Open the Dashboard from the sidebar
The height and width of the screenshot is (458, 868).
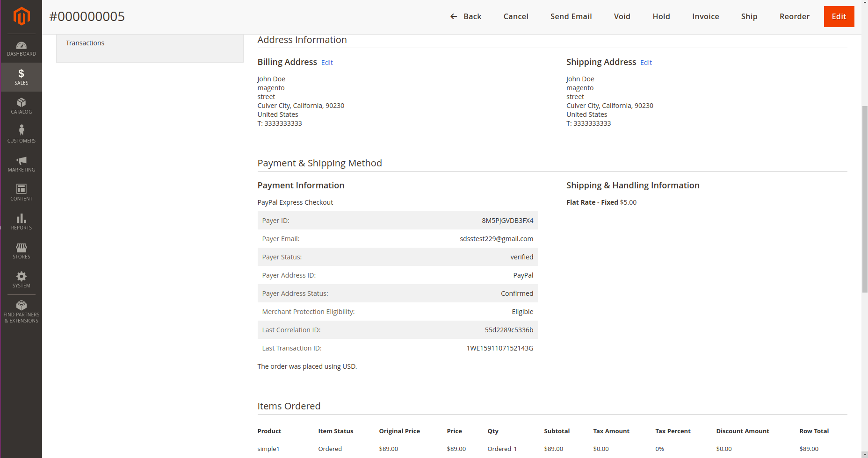21,49
